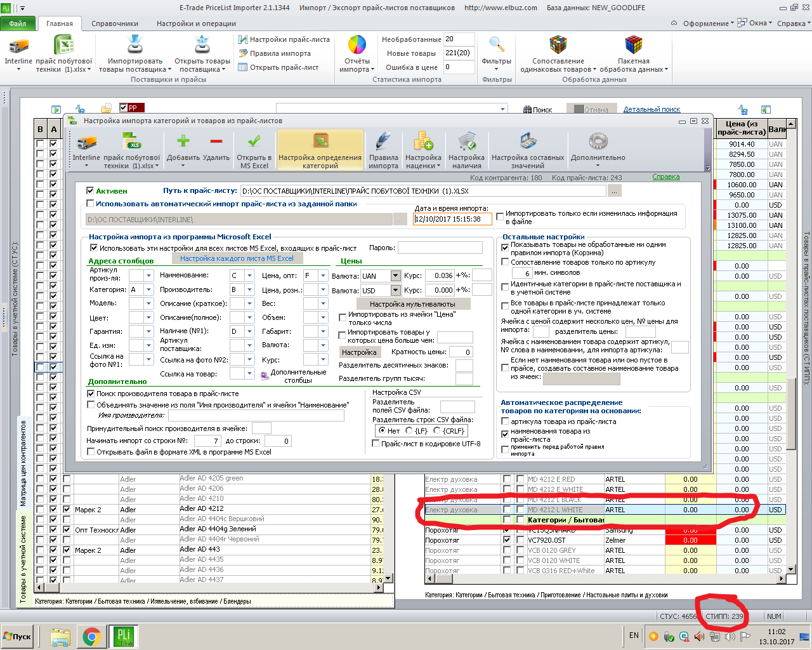Click 'Сопоставление одинаковых товаров' cube icon
Screen dimensions: 812x650
pos(558,46)
